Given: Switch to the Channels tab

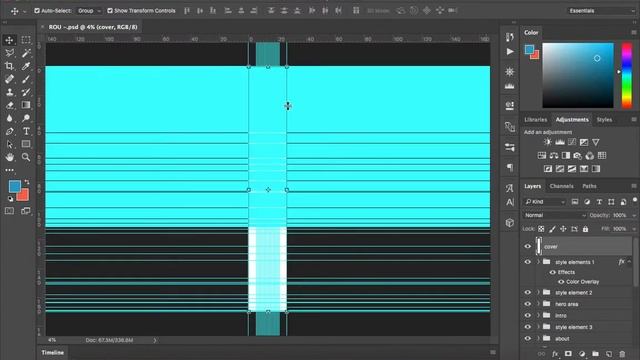Looking at the screenshot, I should pyautogui.click(x=561, y=186).
